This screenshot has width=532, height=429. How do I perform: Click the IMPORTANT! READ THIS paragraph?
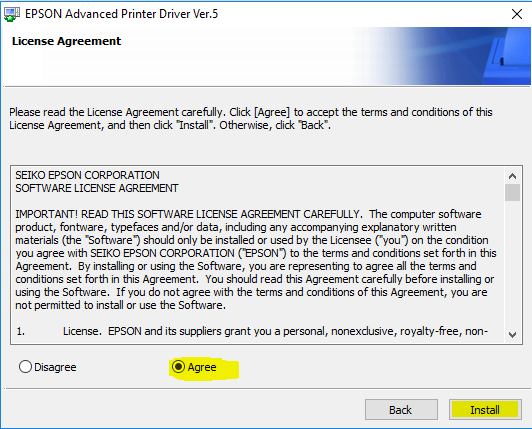255,260
